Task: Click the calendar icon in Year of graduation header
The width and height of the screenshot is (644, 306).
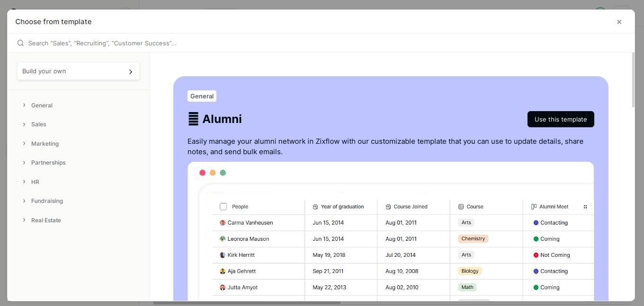Action: (x=315, y=207)
